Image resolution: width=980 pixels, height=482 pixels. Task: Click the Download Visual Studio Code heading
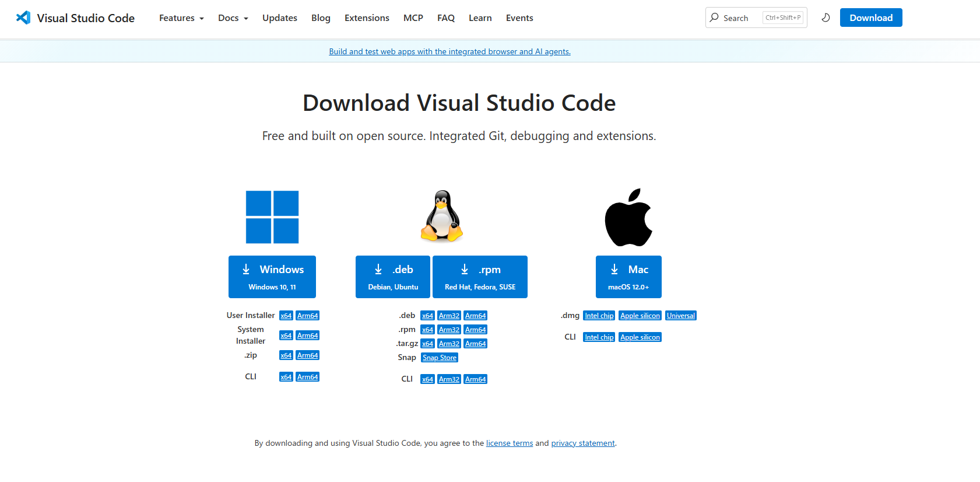[x=459, y=103]
